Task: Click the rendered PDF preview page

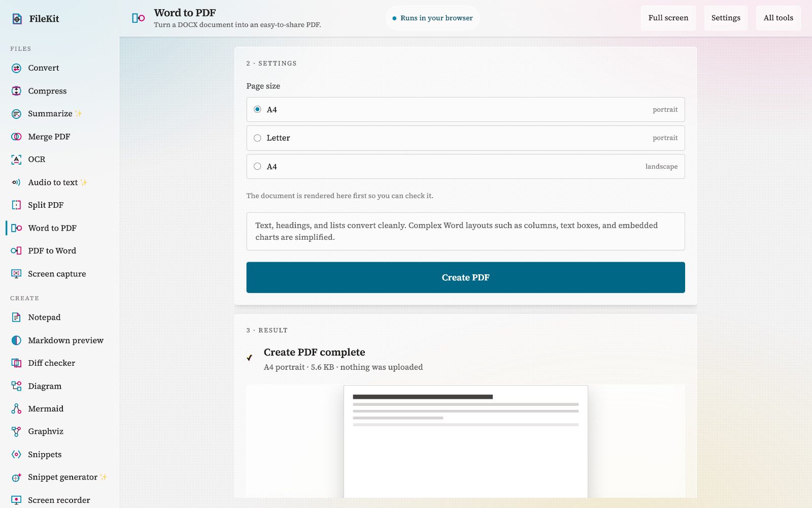Action: [x=465, y=441]
